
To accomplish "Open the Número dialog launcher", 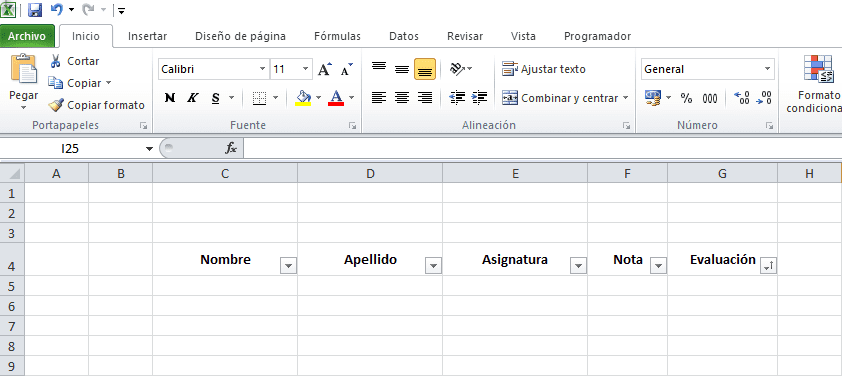I will click(770, 126).
